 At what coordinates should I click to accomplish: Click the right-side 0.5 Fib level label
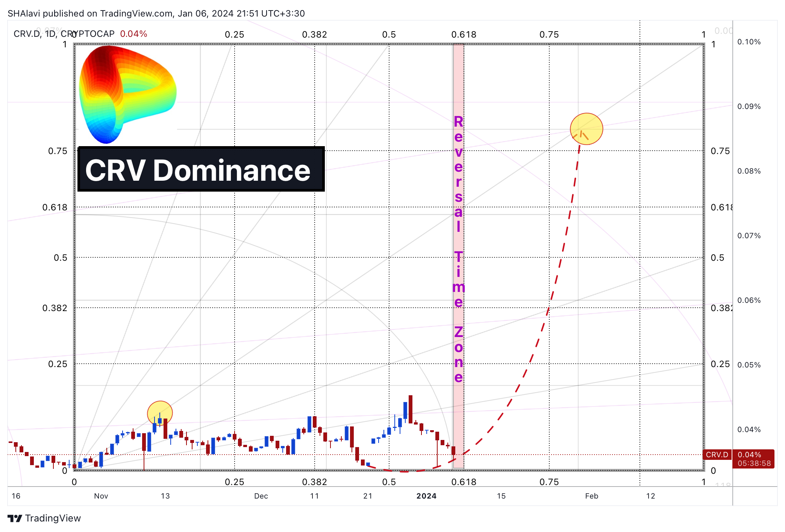tap(717, 258)
